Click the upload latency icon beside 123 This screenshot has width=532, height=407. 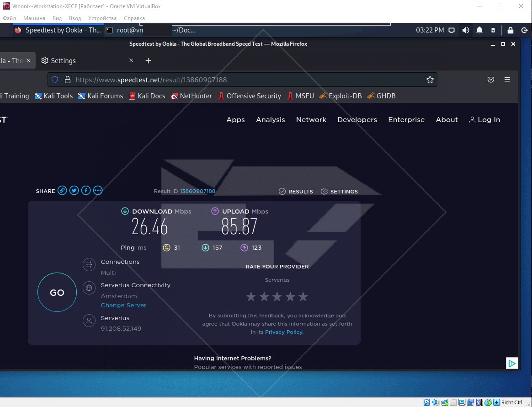tap(244, 248)
